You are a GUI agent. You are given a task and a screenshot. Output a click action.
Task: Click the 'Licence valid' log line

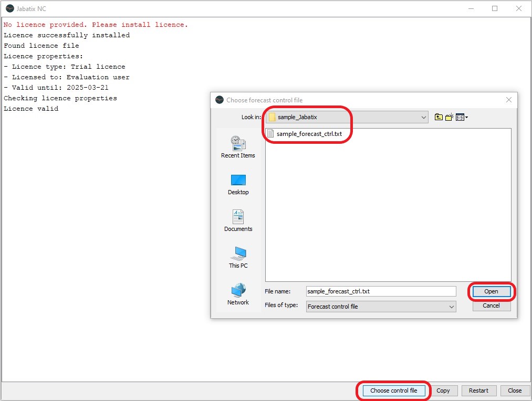pos(31,109)
